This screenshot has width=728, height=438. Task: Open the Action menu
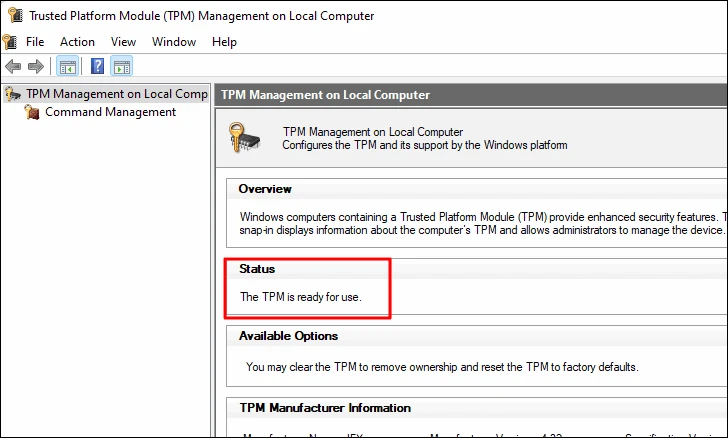(77, 42)
